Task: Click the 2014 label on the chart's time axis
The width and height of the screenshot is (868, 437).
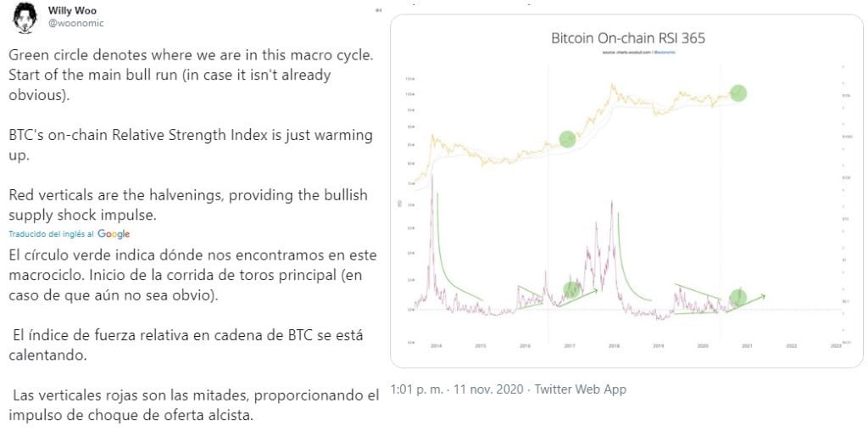Action: (x=436, y=345)
